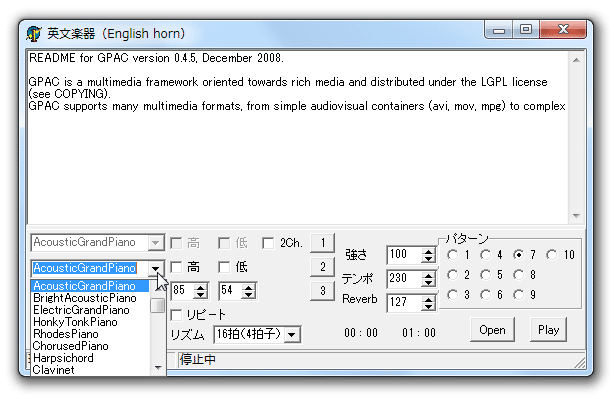Click the text area scrollbar down arrow
Screen dimensions: 614x399
pos(576,216)
